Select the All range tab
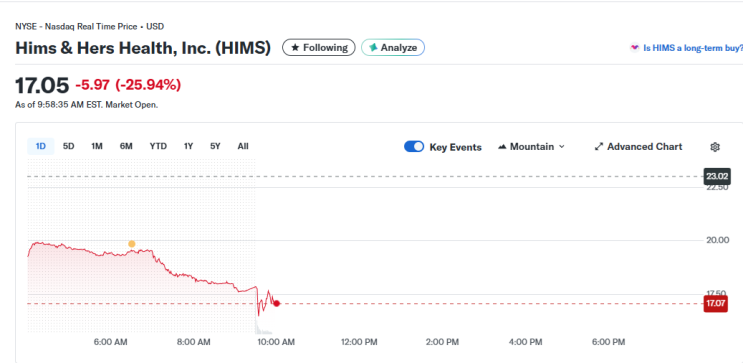This screenshot has width=743, height=363. point(243,146)
